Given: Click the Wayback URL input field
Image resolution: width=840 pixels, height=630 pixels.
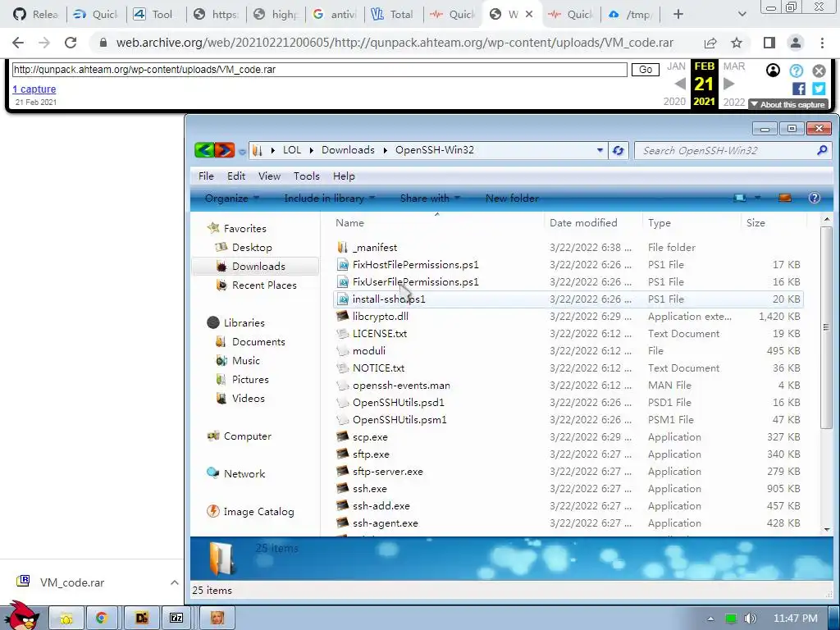Looking at the screenshot, I should (319, 70).
